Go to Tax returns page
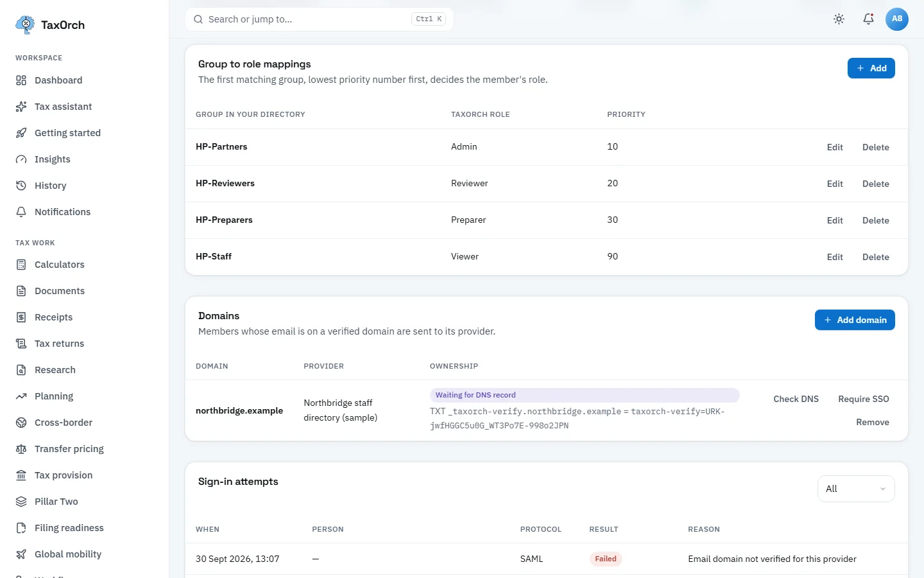This screenshot has width=924, height=578. coord(59,344)
